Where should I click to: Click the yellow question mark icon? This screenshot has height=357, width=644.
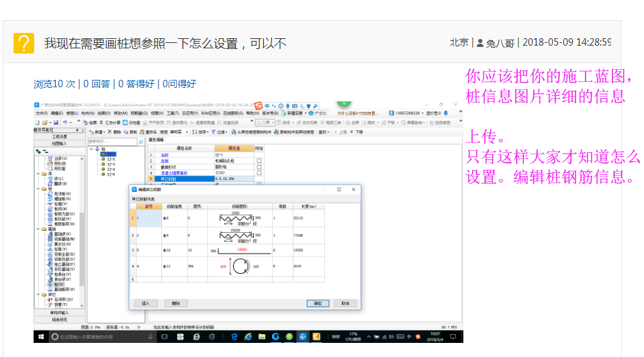click(x=24, y=43)
